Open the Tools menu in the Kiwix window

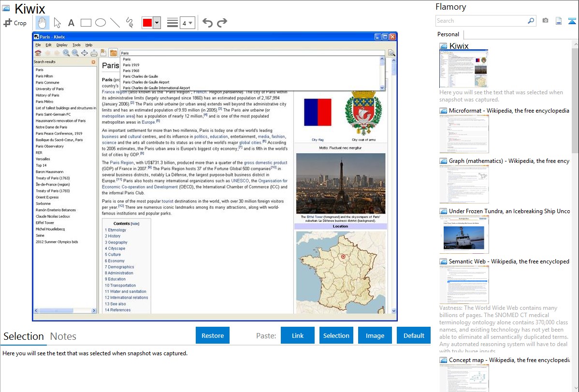[76, 45]
